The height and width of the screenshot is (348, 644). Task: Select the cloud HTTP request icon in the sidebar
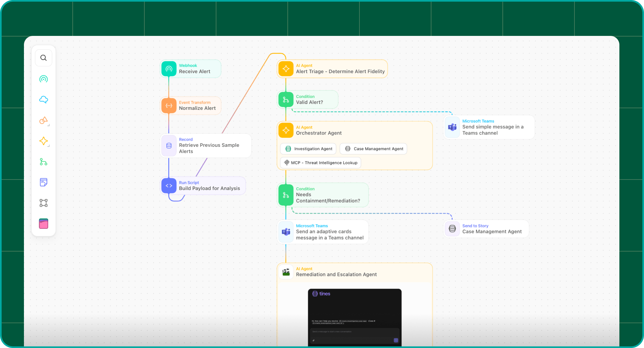pyautogui.click(x=44, y=100)
